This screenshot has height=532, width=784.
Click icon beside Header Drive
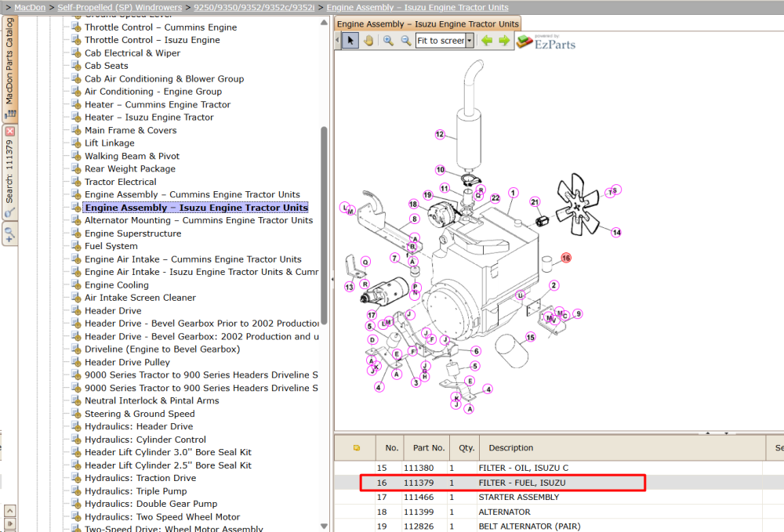pos(76,310)
